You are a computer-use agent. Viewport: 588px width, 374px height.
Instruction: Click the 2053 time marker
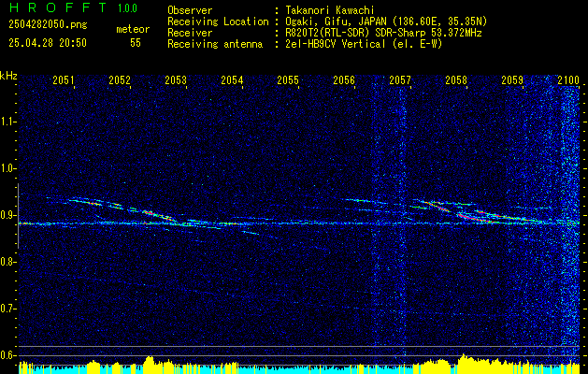[176, 79]
